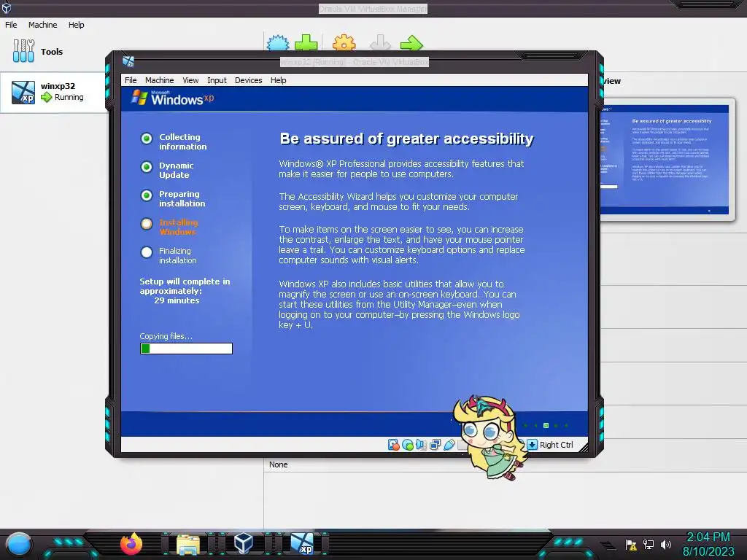Open machine Settings via orange gear icon
Screen dimensions: 747x560
[x=344, y=43]
